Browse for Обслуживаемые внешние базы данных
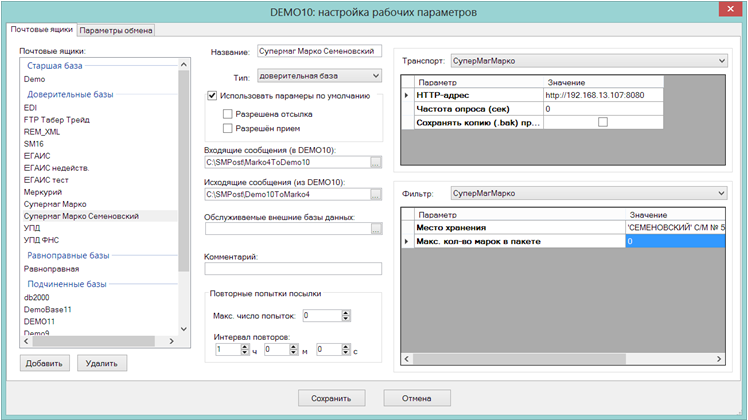This screenshot has width=748, height=420. tap(376, 229)
